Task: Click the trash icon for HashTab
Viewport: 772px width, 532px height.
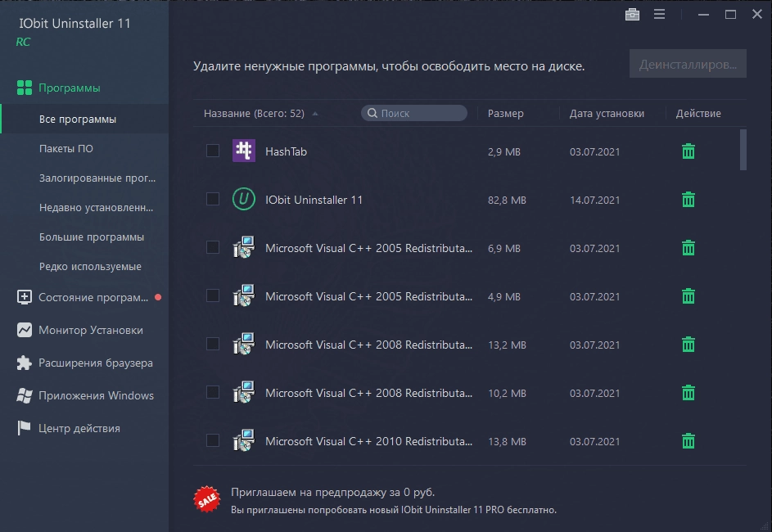Action: click(x=688, y=151)
